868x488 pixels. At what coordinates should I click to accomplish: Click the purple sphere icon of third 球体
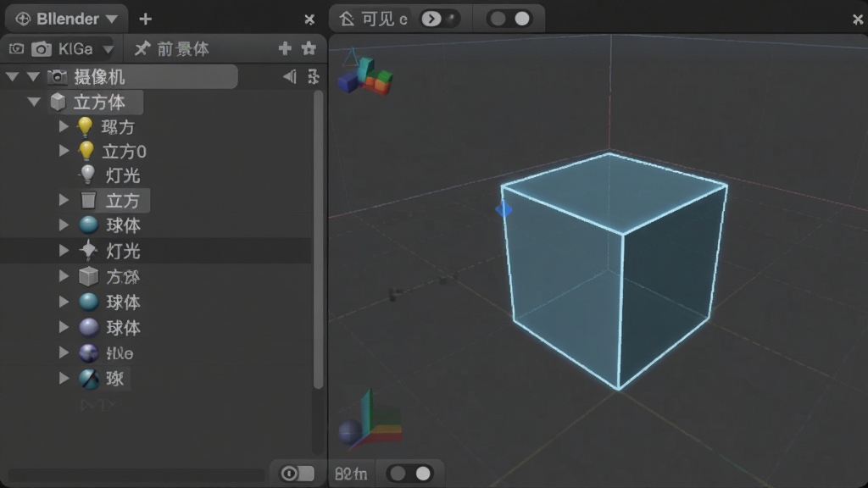pos(88,328)
